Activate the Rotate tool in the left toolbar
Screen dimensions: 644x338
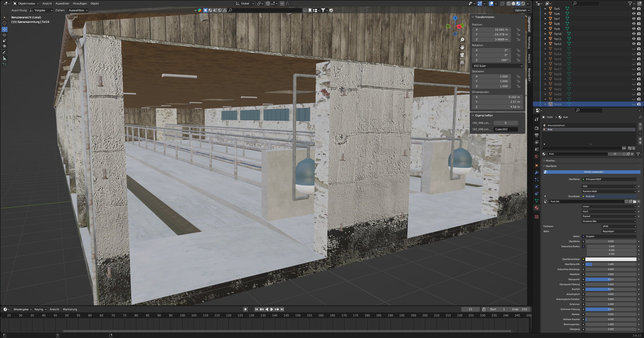tap(4, 35)
